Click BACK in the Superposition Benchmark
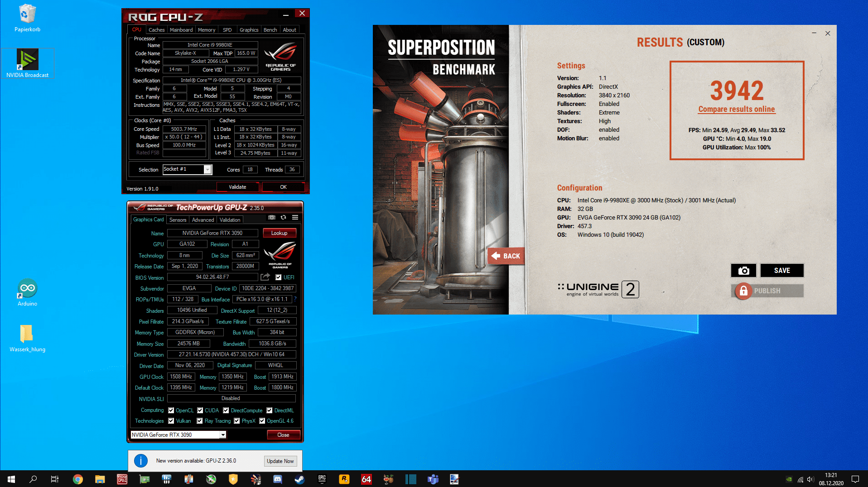The image size is (868, 487). click(506, 256)
